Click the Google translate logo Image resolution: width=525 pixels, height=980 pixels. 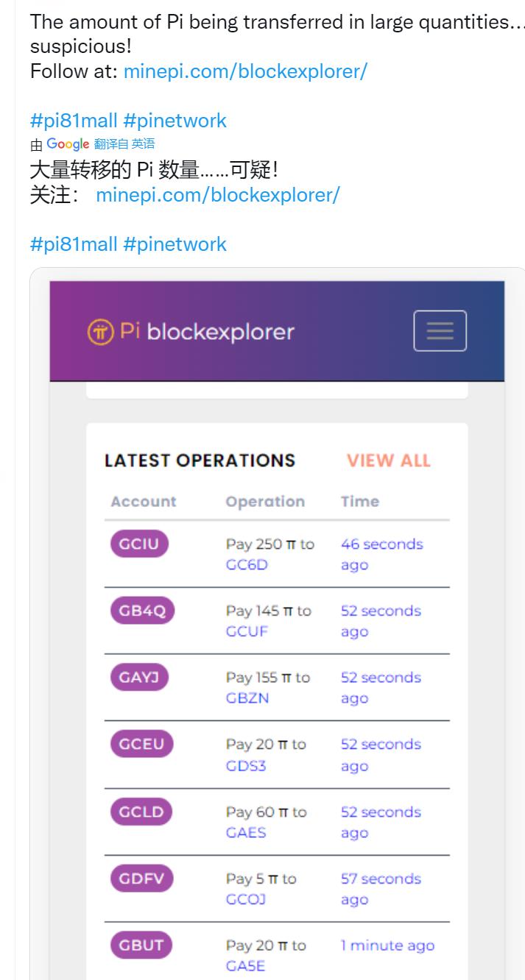coord(68,143)
